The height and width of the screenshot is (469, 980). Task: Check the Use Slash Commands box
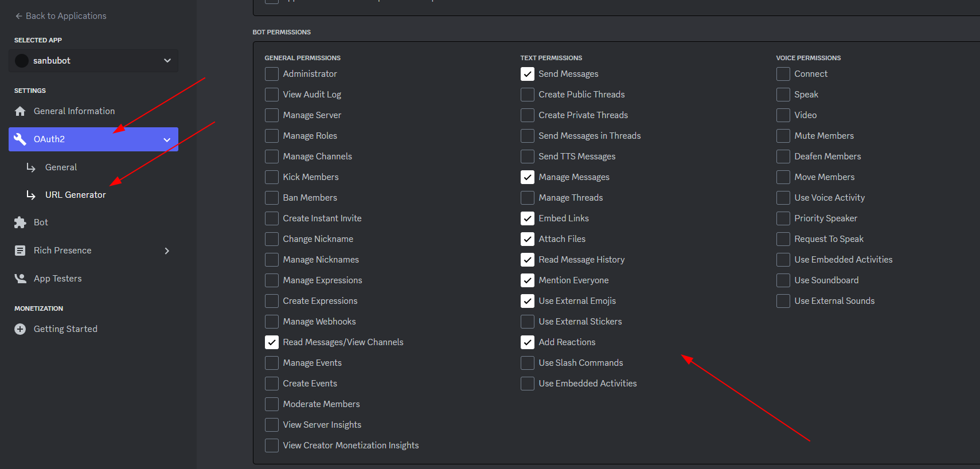coord(528,363)
